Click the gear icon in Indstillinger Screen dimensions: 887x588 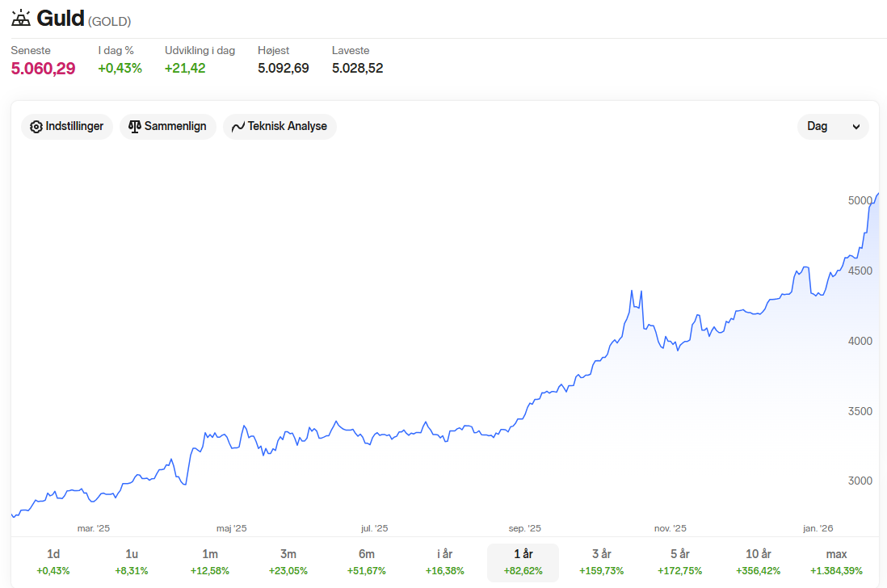pos(36,127)
